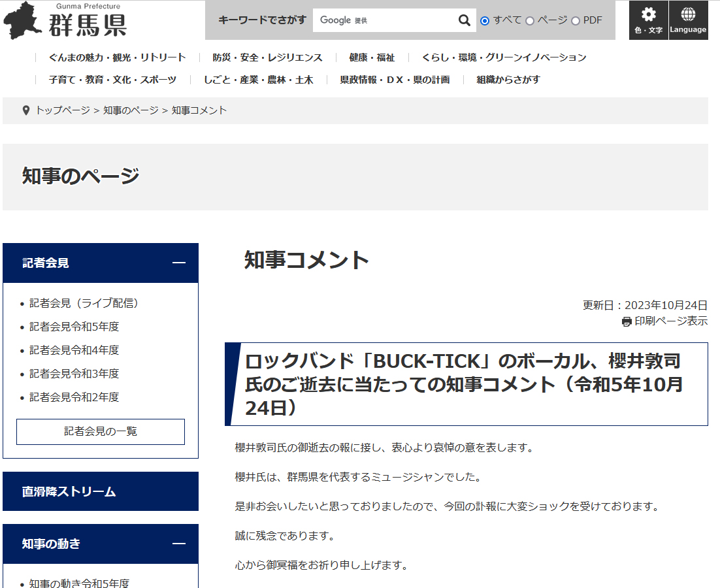The height and width of the screenshot is (588, 720).
Task: Open 記者会見（ライブ配信） link
Action: (x=84, y=303)
